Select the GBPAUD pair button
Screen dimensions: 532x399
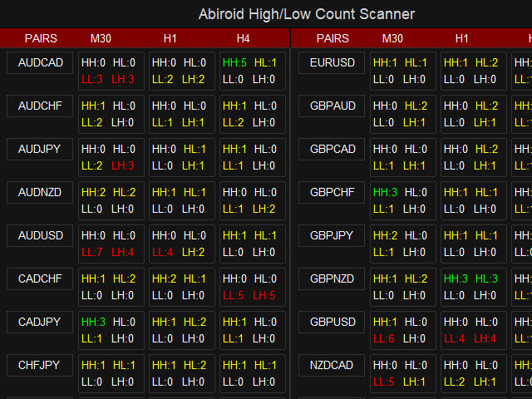332,106
